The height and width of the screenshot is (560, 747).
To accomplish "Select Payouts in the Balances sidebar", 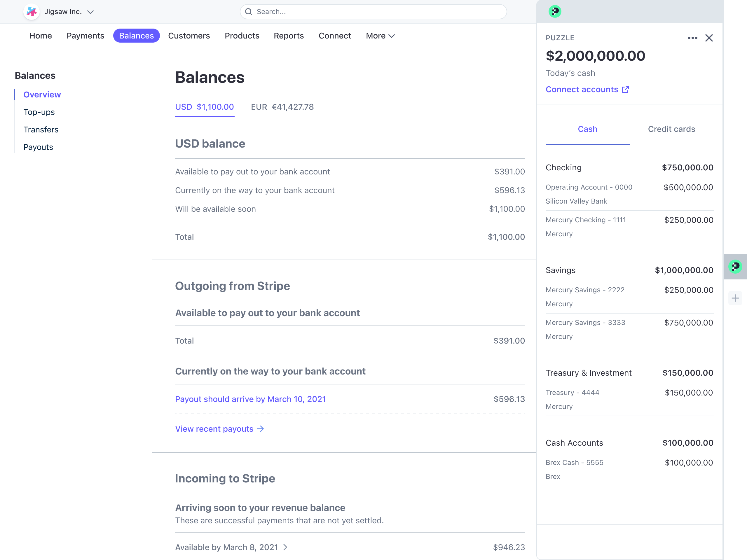I will [x=38, y=147].
